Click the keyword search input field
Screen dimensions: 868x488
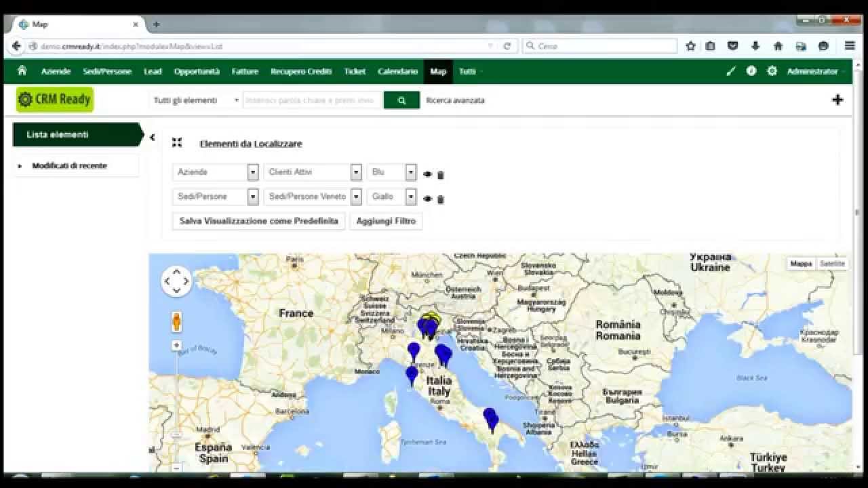coord(313,100)
